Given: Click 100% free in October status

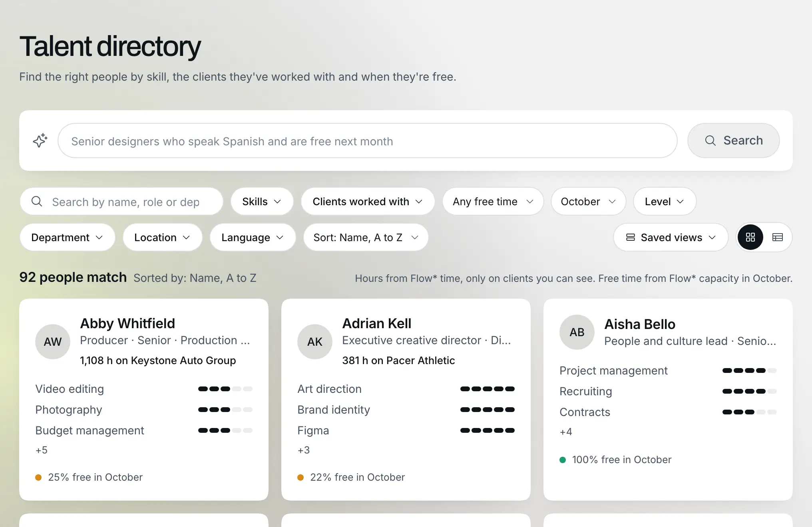Looking at the screenshot, I should tap(615, 460).
